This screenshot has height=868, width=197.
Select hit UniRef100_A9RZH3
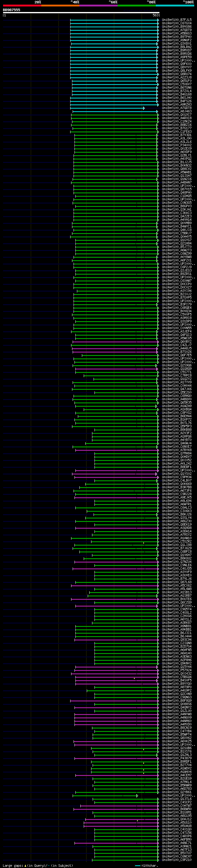[177, 104]
